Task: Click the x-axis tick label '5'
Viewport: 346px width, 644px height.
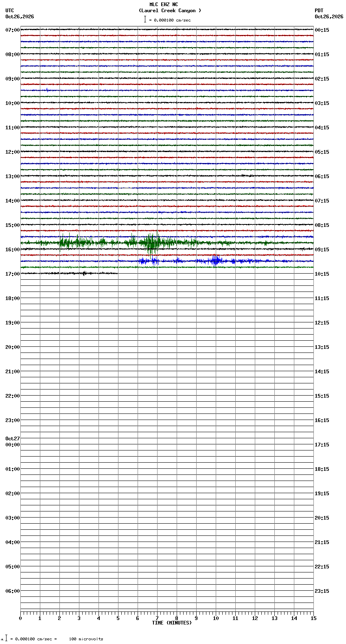Action: pos(118,618)
